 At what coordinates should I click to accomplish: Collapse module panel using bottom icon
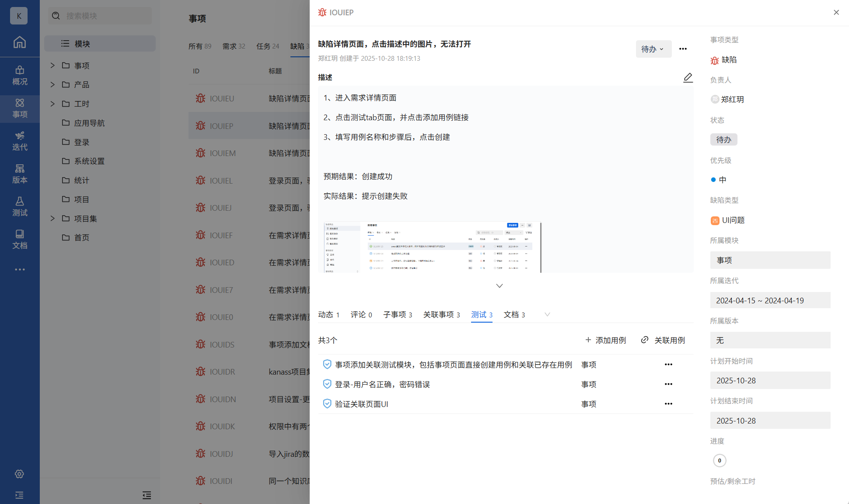pyautogui.click(x=147, y=495)
